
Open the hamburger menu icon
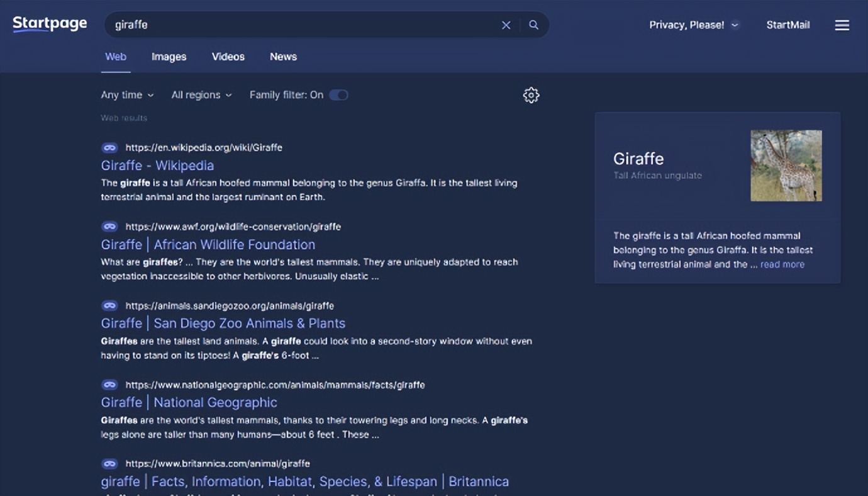[x=842, y=25]
